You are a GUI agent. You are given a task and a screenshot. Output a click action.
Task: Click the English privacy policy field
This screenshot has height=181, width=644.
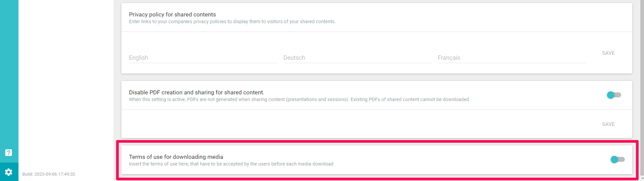pos(203,58)
